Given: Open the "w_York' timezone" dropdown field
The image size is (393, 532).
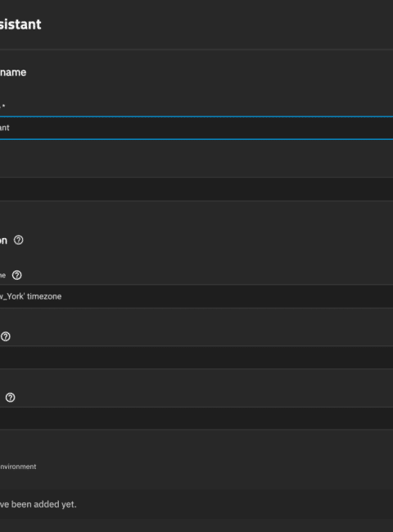Looking at the screenshot, I should coord(196,296).
